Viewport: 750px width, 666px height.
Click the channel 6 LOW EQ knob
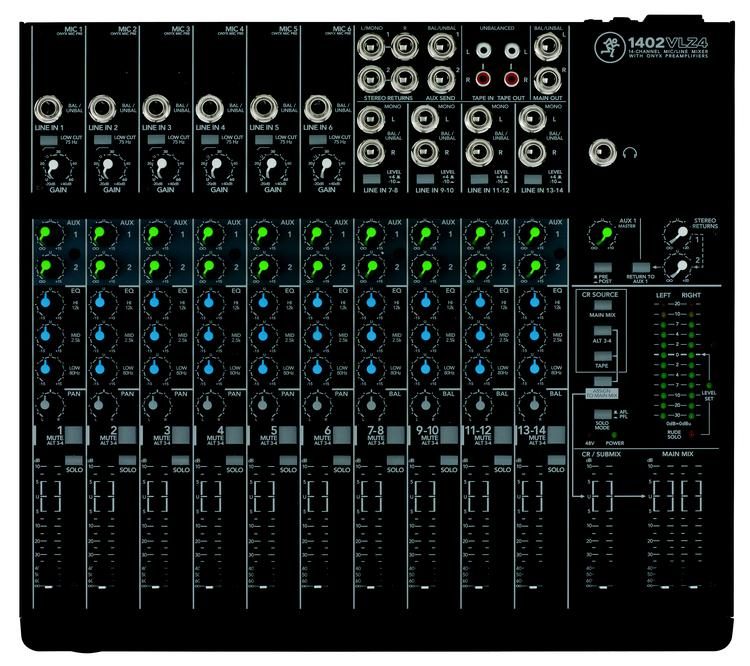tap(316, 368)
